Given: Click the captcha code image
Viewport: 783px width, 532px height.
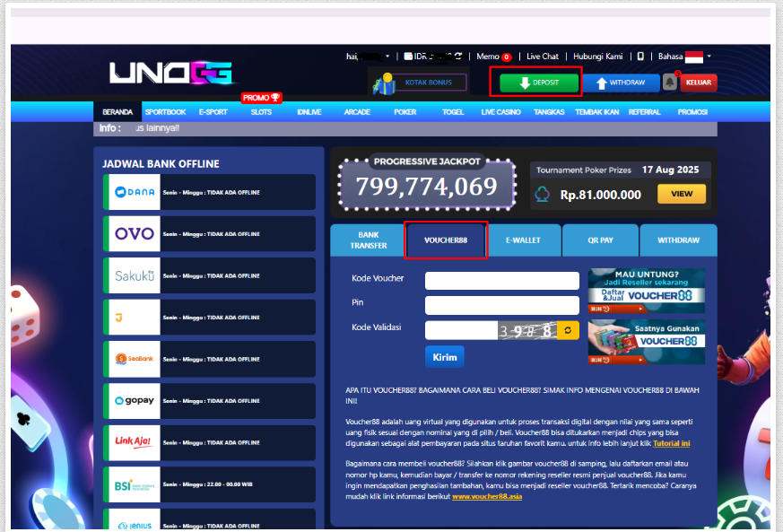Looking at the screenshot, I should [527, 330].
